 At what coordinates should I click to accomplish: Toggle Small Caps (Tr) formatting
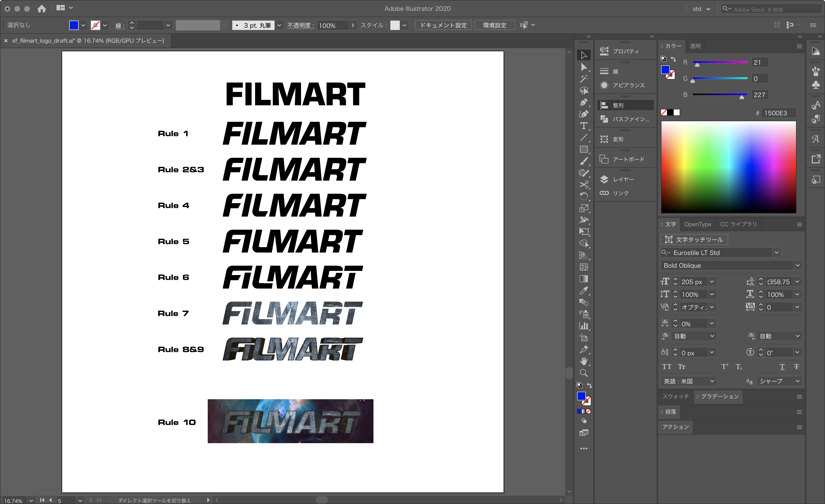pyautogui.click(x=681, y=367)
